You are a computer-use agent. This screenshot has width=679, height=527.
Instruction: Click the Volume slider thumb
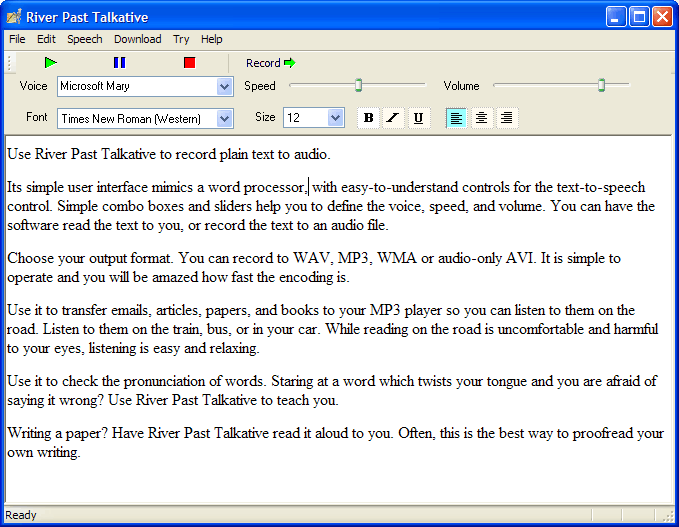(x=601, y=85)
